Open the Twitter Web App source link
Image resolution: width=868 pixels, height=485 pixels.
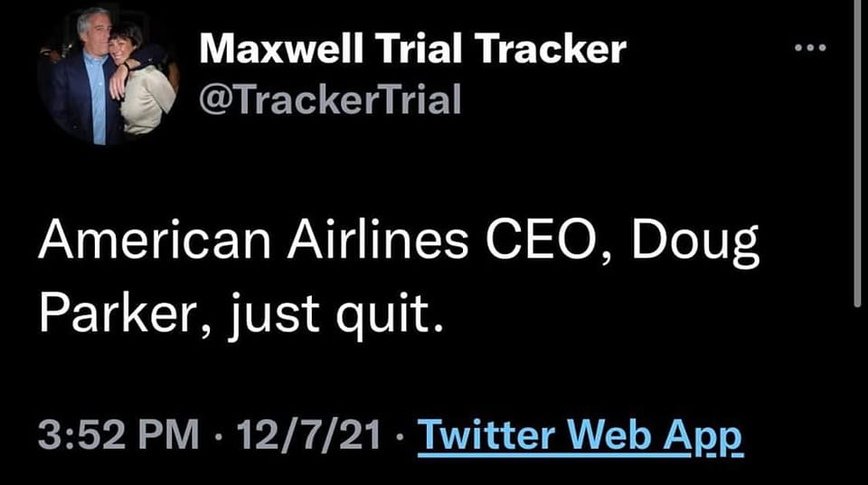point(579,436)
